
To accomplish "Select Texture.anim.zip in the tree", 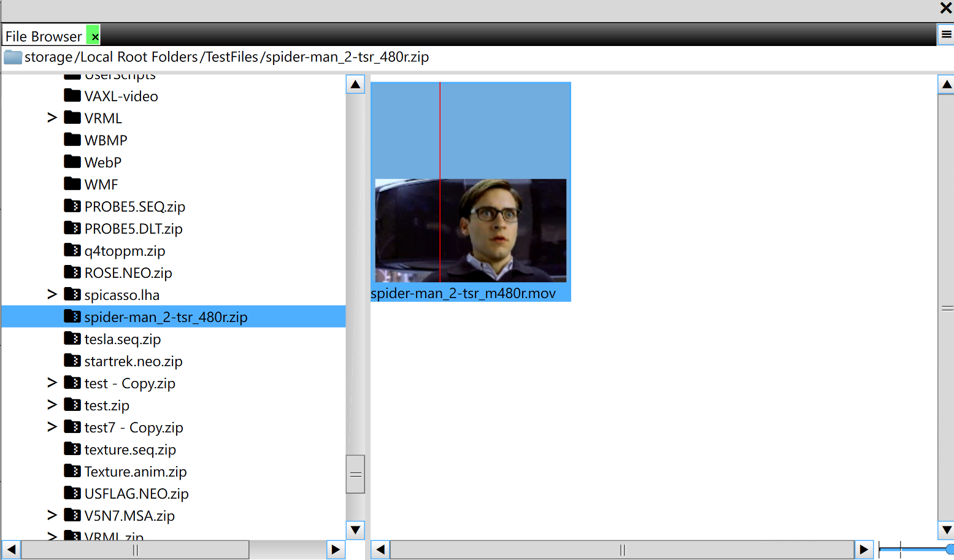I will tap(135, 472).
